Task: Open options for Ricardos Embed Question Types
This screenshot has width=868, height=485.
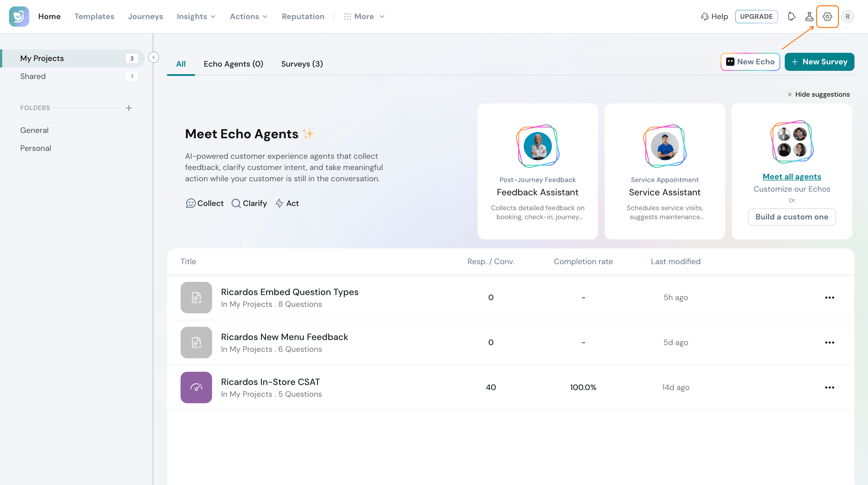Action: pos(829,298)
